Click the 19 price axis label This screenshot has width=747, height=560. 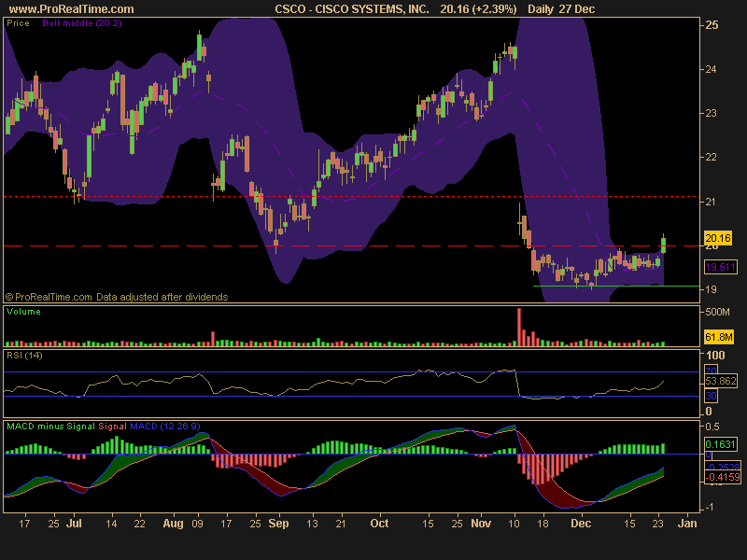pyautogui.click(x=711, y=289)
